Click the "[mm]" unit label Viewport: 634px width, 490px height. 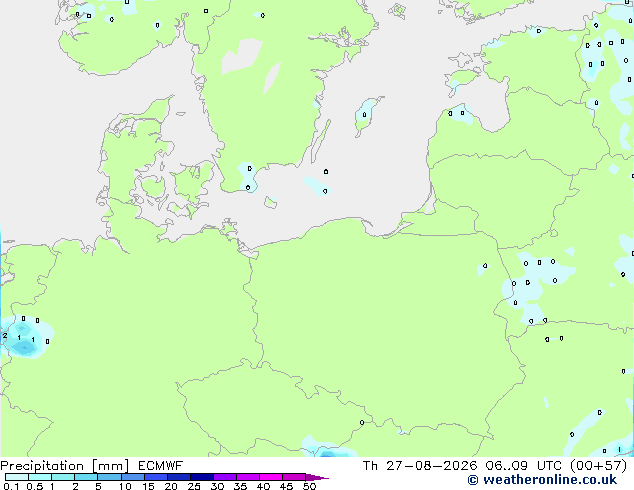click(x=110, y=466)
